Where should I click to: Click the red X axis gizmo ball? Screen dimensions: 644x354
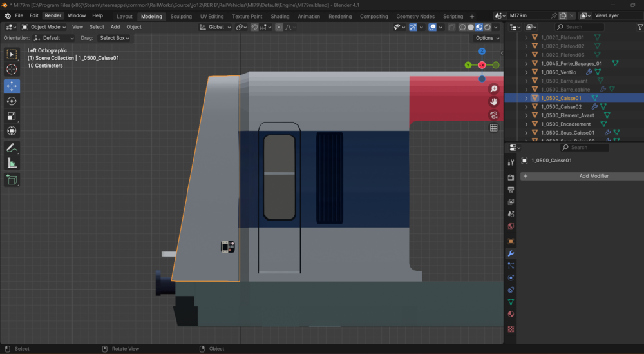pyautogui.click(x=482, y=65)
